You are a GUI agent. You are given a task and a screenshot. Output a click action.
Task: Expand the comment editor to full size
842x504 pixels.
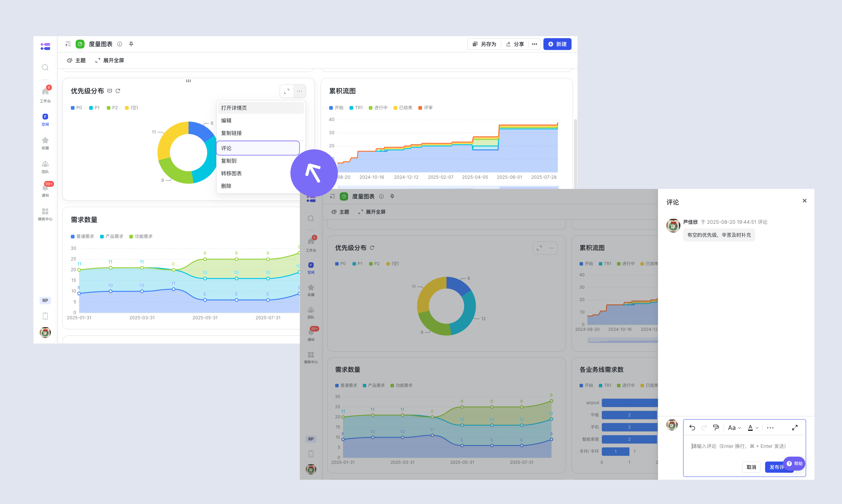click(x=795, y=428)
